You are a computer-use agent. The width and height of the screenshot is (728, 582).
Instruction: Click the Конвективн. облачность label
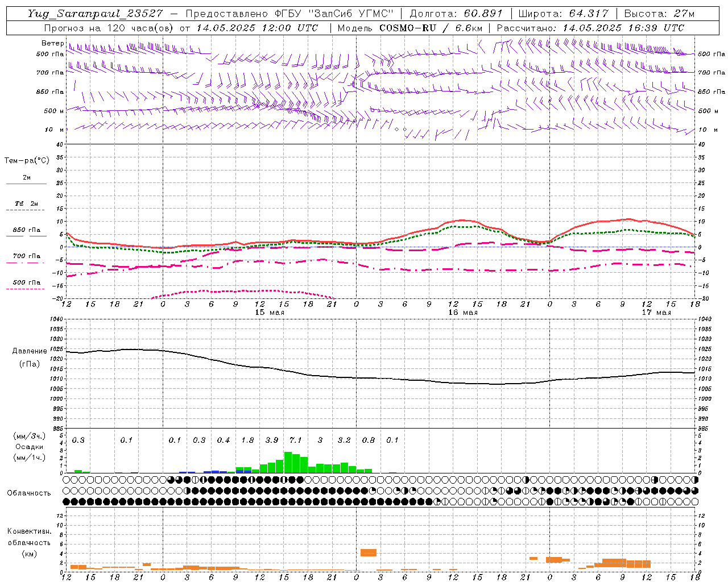29,537
